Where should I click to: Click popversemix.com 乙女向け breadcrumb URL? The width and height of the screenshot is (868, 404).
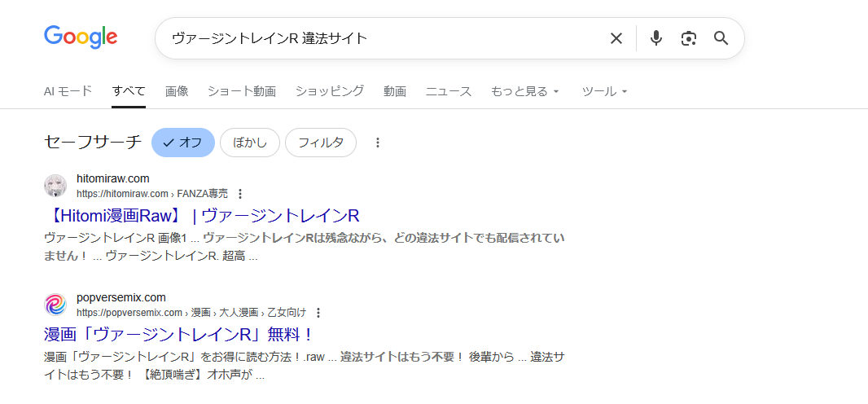point(191,313)
